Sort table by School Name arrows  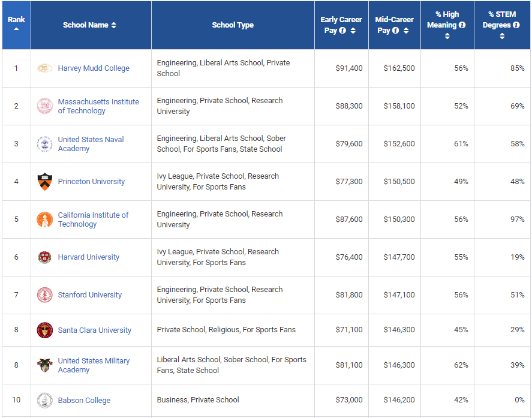(114, 25)
